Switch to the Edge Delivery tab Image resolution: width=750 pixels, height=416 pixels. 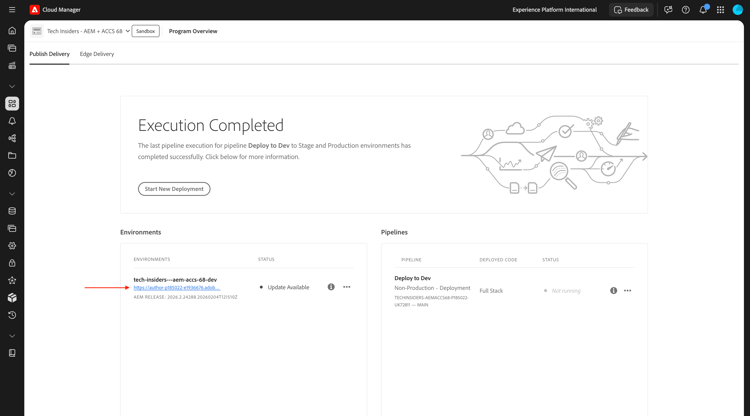pyautogui.click(x=97, y=54)
